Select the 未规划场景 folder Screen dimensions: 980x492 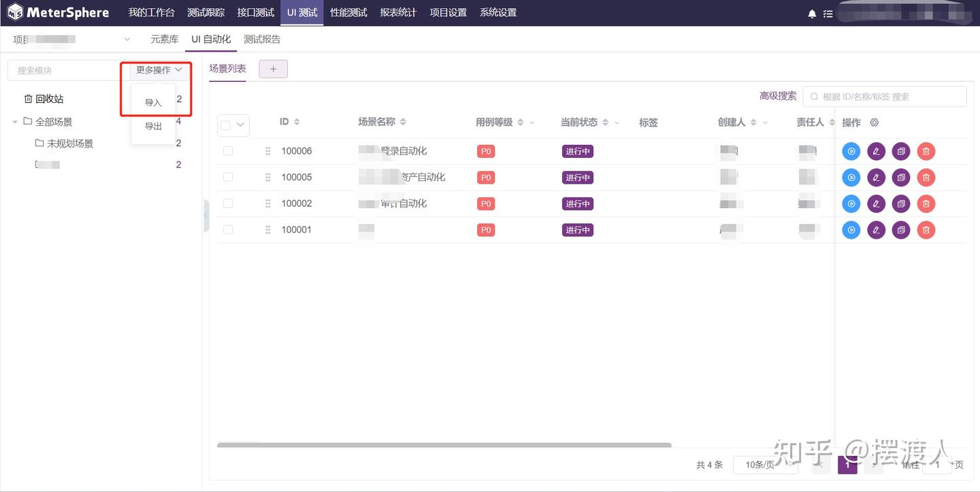(64, 144)
